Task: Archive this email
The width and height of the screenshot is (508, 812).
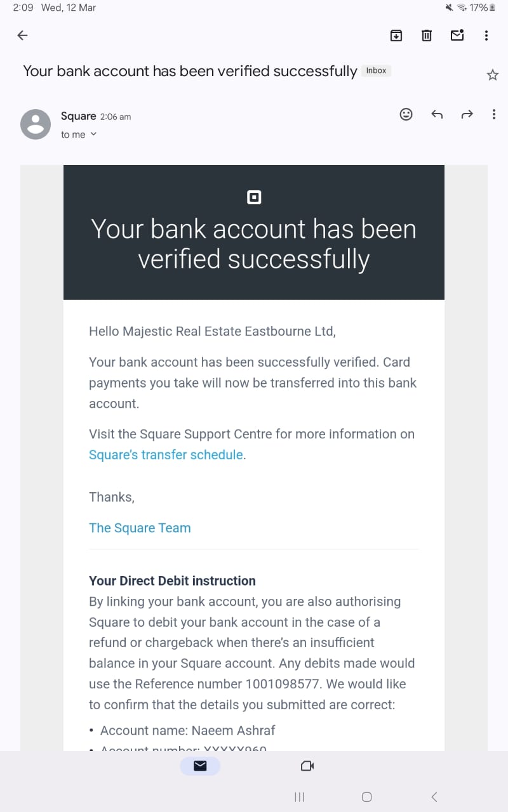Action: pos(396,36)
